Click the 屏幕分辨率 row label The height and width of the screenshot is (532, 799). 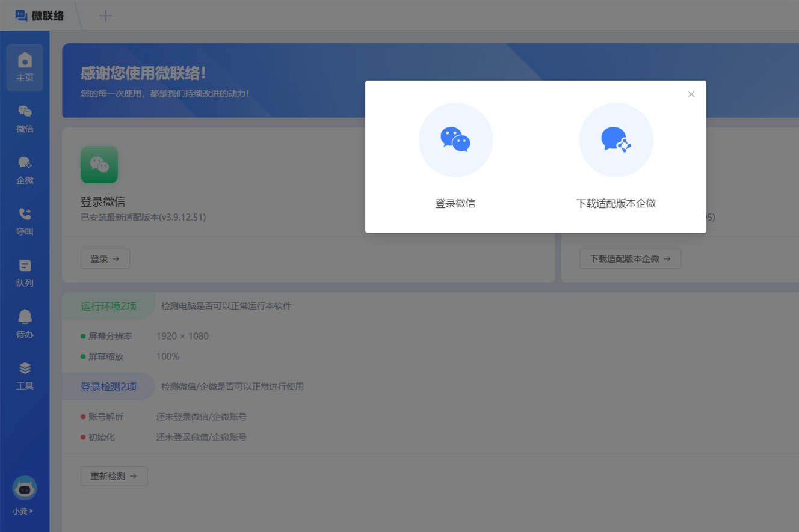tap(111, 336)
